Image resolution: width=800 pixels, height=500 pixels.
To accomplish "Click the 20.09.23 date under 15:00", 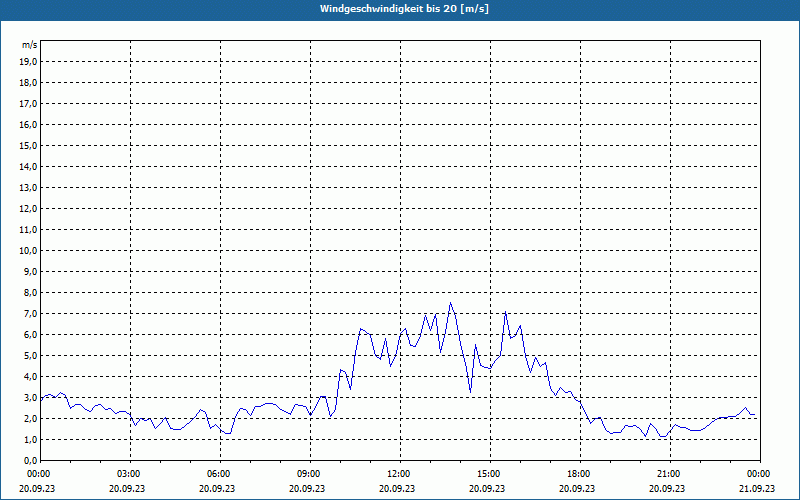I will (487, 488).
